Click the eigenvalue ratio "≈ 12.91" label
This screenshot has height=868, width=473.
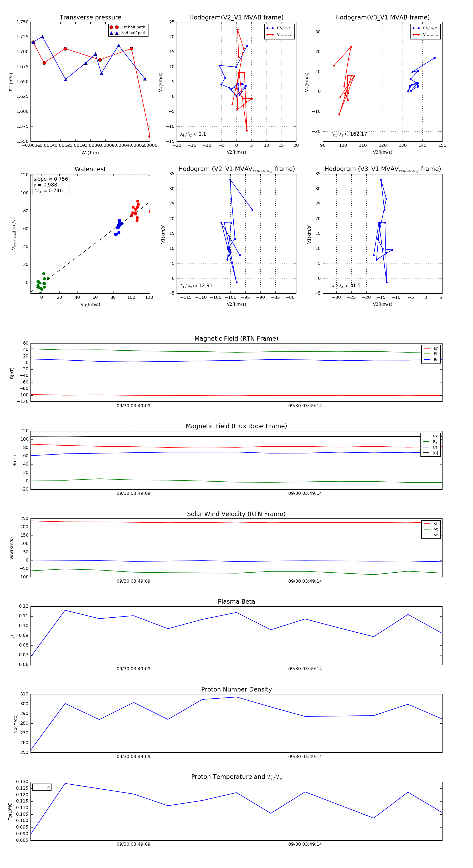pos(196,286)
